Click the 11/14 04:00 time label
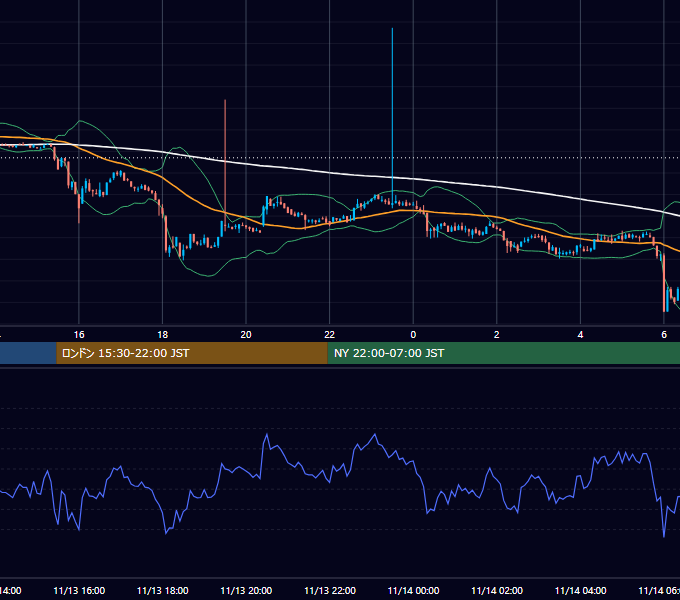Screen dimensions: 680x600 point(581,590)
